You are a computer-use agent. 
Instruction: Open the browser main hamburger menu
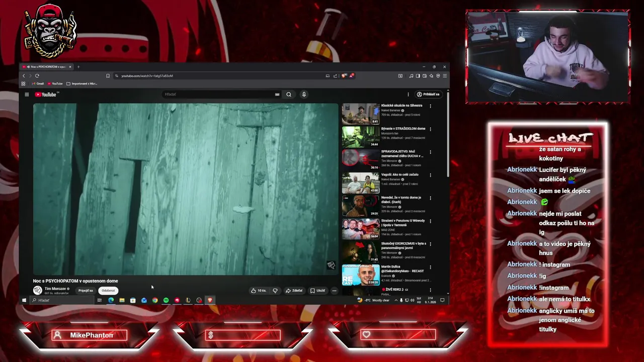click(x=445, y=76)
